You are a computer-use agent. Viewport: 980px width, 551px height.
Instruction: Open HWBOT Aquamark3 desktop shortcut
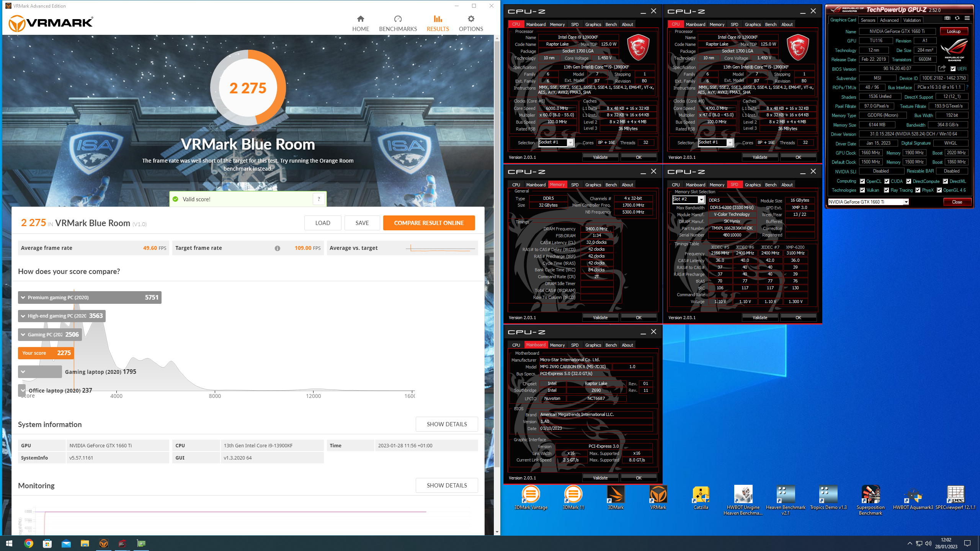tap(913, 497)
